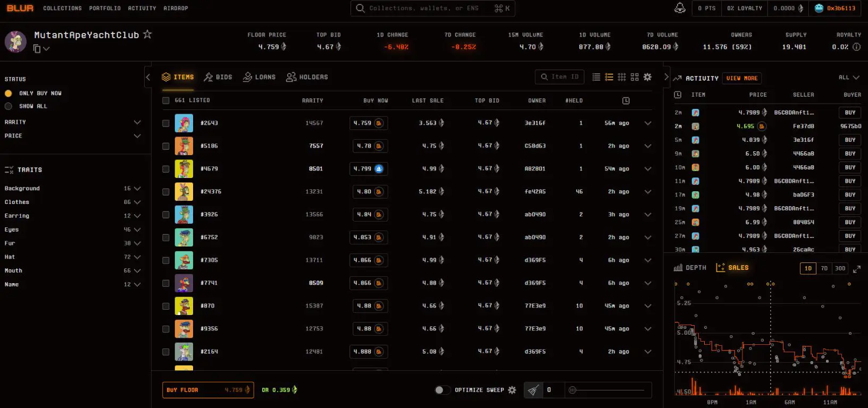Click the wallet avatar icon
Image resolution: width=868 pixels, height=408 pixels.
click(819, 8)
